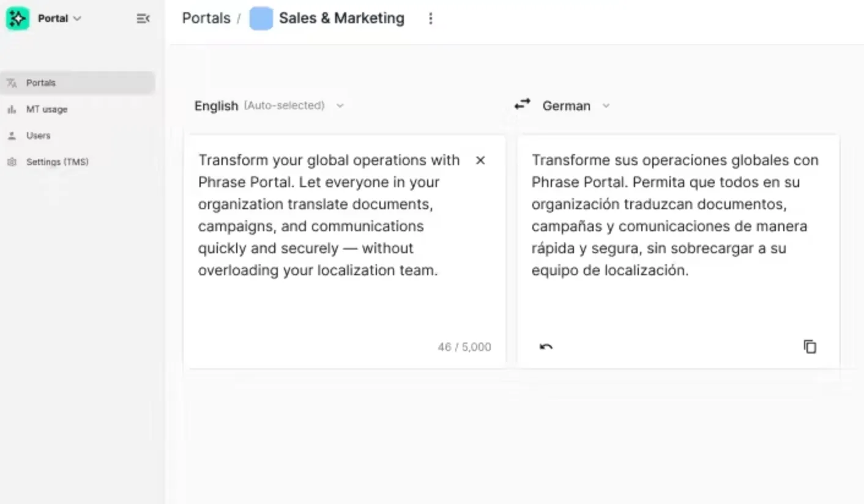Open Portals in the sidebar

click(78, 83)
